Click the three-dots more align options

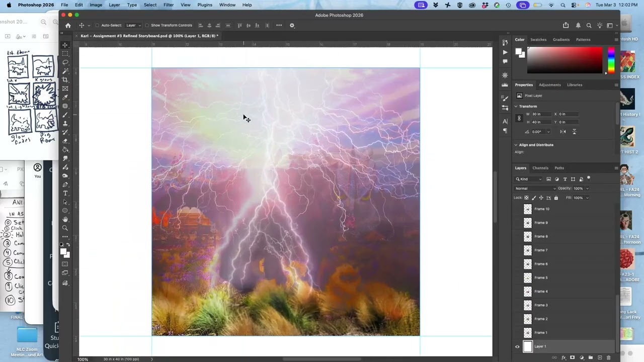[x=279, y=25]
